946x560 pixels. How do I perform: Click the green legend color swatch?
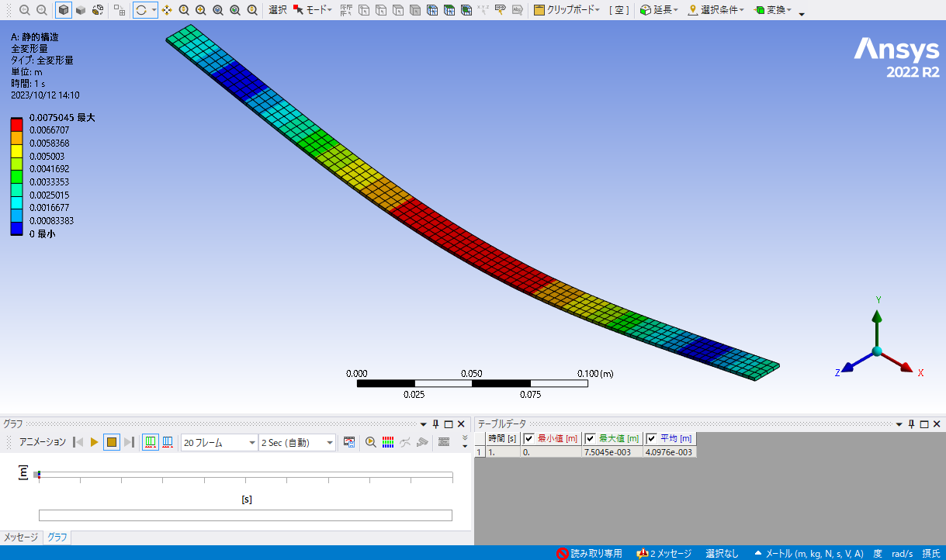16,176
